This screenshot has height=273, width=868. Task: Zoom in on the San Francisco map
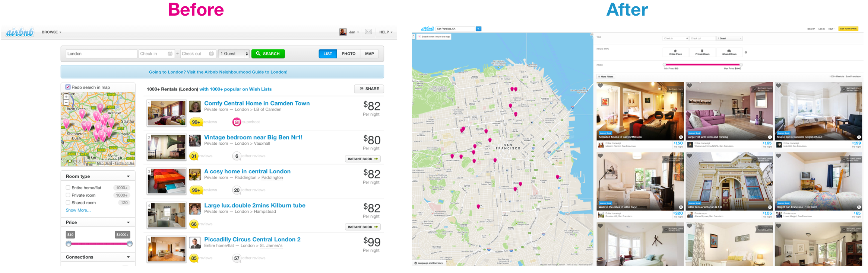[414, 35]
